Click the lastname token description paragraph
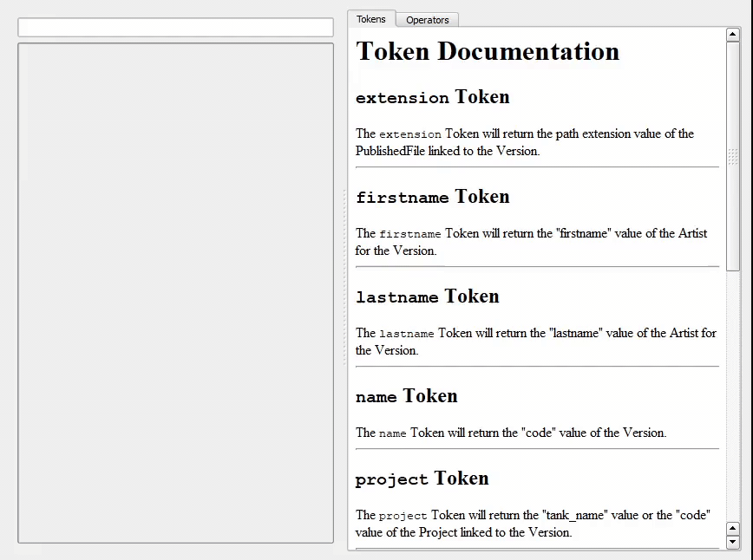The height and width of the screenshot is (560, 753). click(536, 342)
